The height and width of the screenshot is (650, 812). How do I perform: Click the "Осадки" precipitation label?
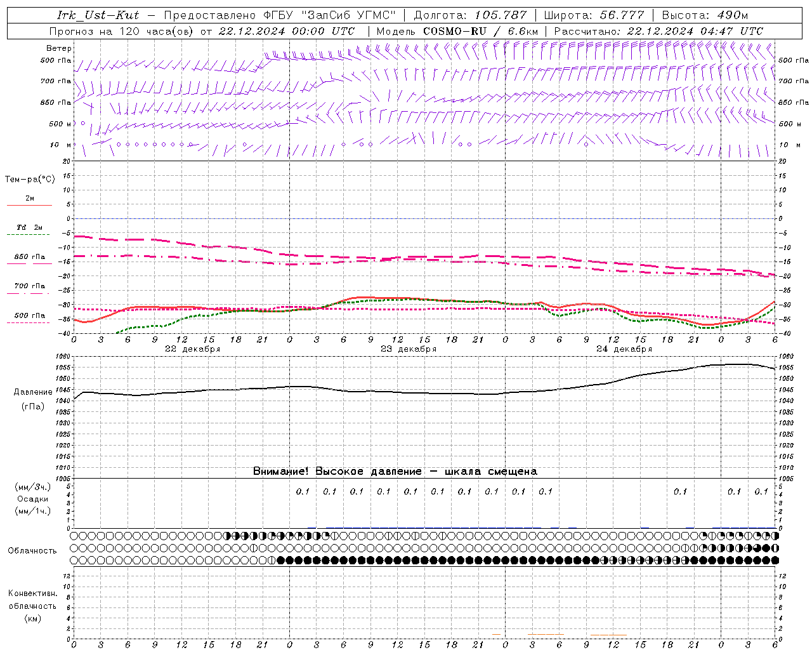(33, 499)
